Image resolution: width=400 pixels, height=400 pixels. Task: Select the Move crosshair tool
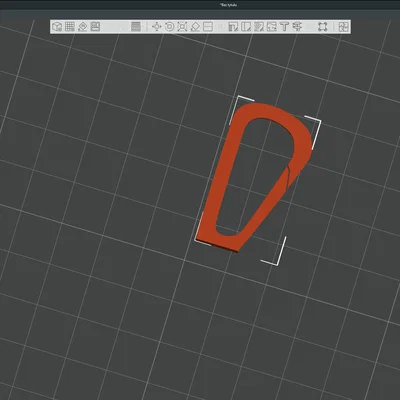pyautogui.click(x=156, y=27)
